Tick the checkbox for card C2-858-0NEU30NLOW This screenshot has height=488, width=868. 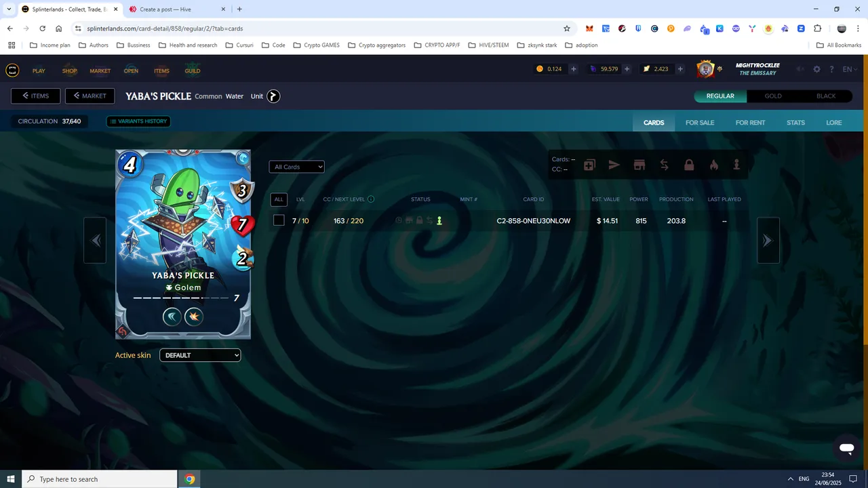coord(279,220)
